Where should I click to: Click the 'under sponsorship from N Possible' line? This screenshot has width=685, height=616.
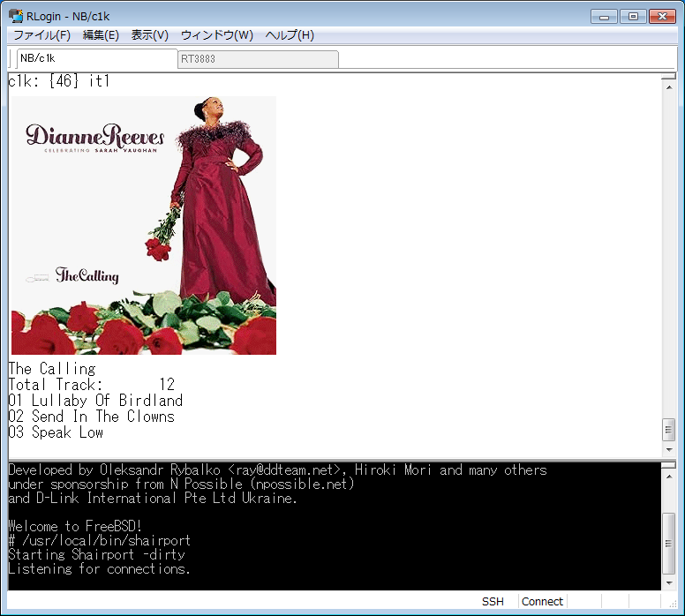(x=181, y=485)
